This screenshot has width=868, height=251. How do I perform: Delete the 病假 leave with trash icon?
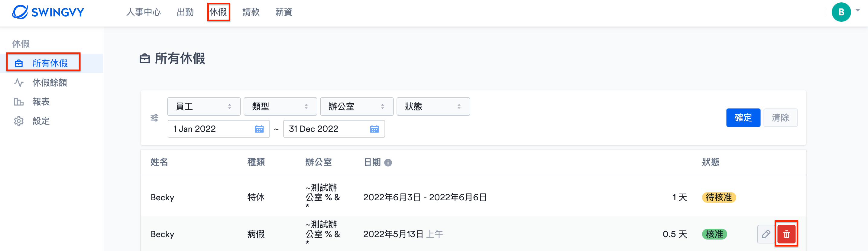click(786, 234)
